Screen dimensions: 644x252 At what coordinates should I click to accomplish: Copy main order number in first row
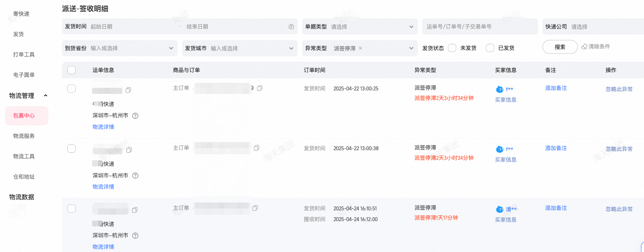pyautogui.click(x=260, y=88)
